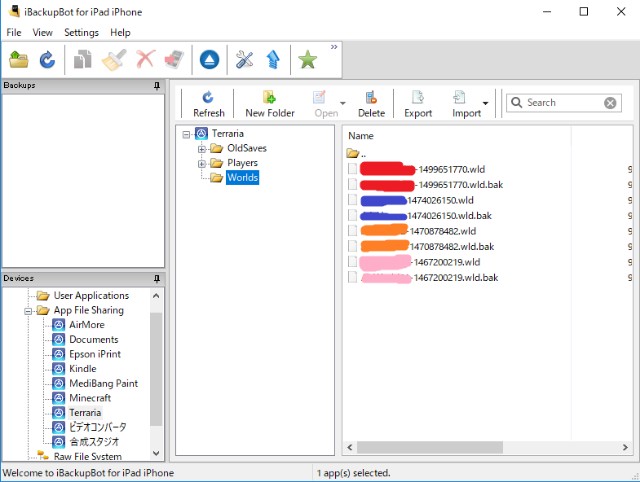Open the Help menu
This screenshot has height=482, width=640.
click(x=120, y=33)
